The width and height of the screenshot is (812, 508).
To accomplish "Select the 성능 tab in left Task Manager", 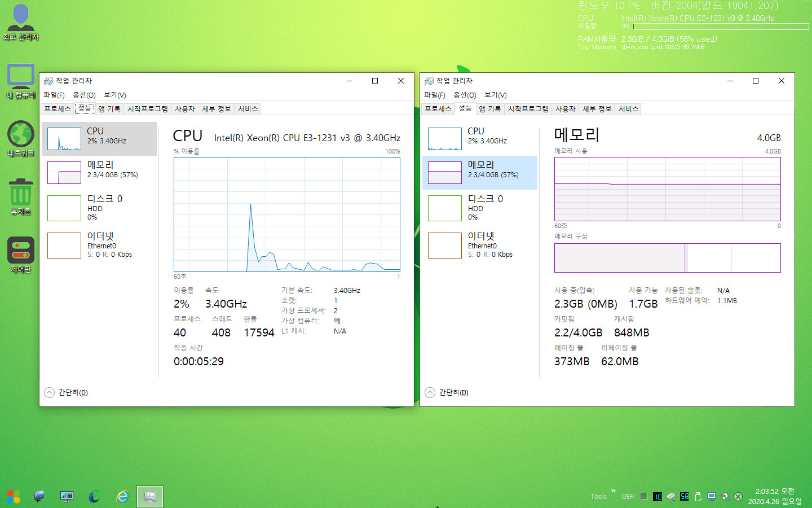I will click(x=85, y=108).
